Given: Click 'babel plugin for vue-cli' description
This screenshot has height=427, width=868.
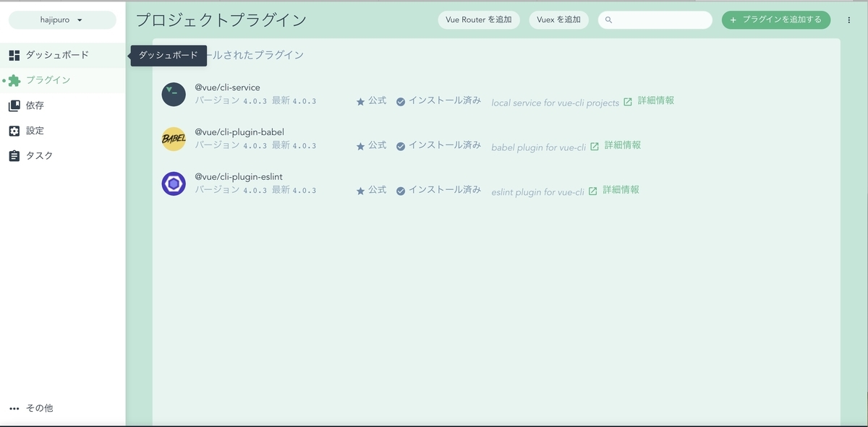Looking at the screenshot, I should point(539,147).
